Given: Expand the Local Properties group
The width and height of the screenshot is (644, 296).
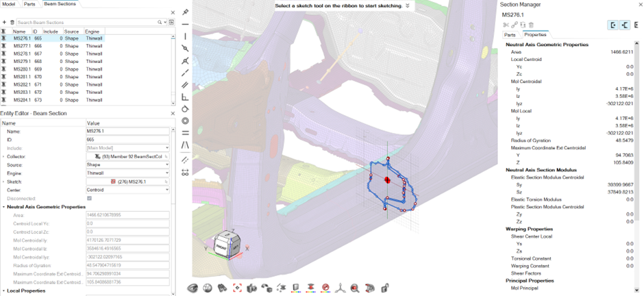Looking at the screenshot, I should [x=3, y=291].
